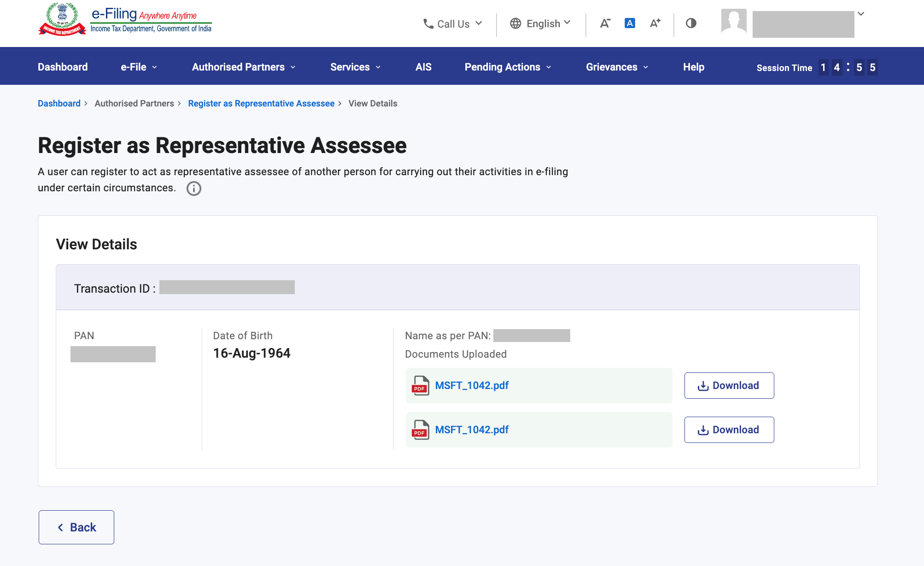Click the e-Filing Income Tax Department logo
Viewport: 924px width, 566px height.
125,19
